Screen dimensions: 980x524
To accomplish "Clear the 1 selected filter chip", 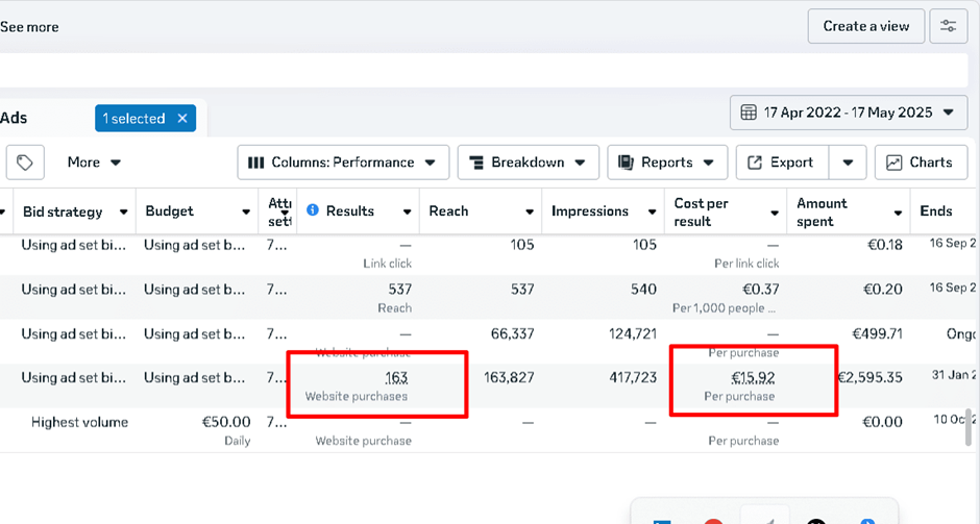I will [182, 118].
